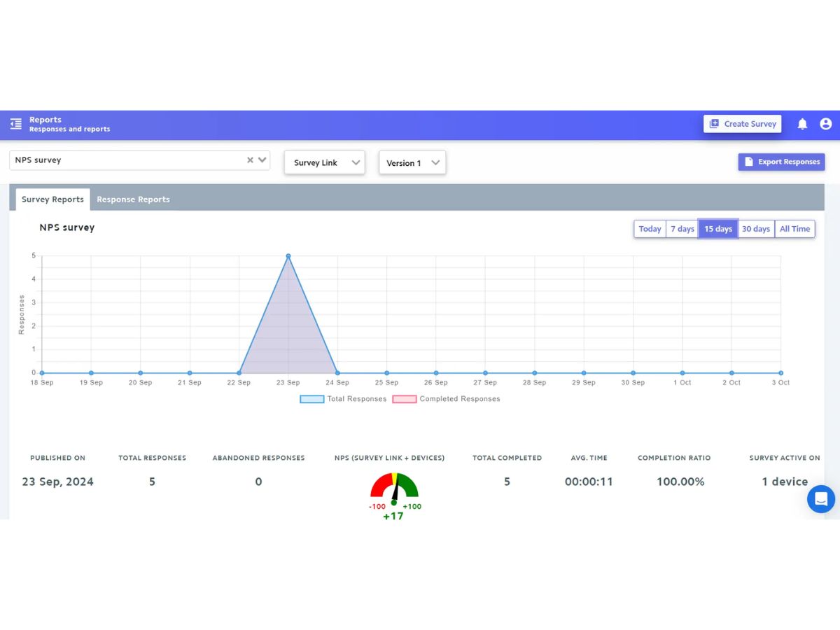
Task: Click the average time 00:00:11 value
Action: point(589,482)
